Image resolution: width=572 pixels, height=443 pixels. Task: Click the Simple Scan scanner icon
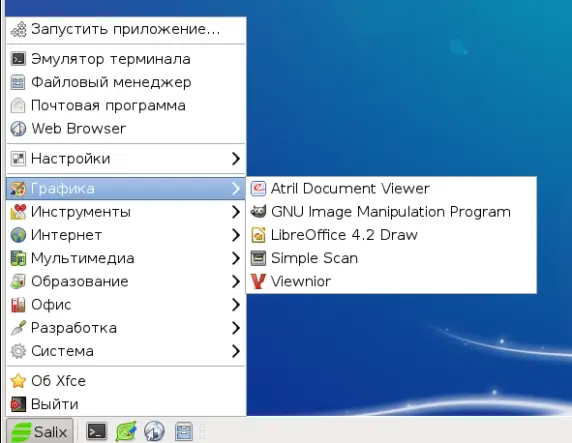pyautogui.click(x=258, y=258)
